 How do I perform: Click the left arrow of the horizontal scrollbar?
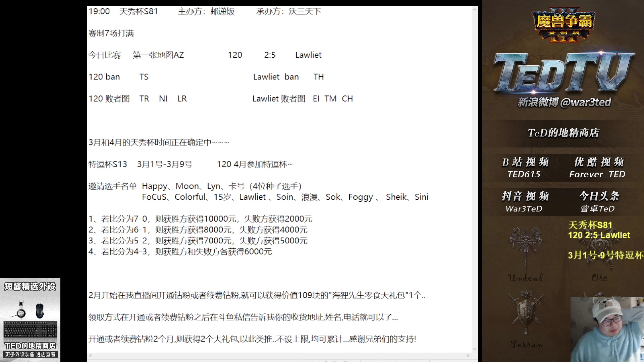(x=90, y=355)
